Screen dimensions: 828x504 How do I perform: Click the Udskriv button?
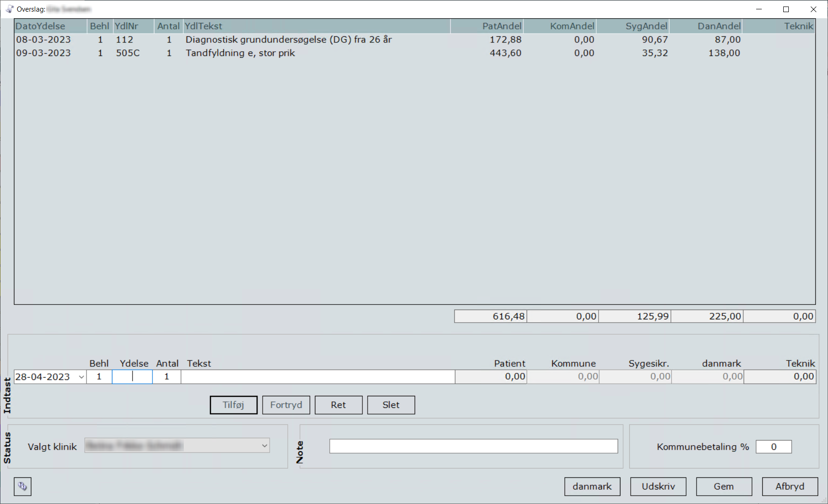coord(658,486)
